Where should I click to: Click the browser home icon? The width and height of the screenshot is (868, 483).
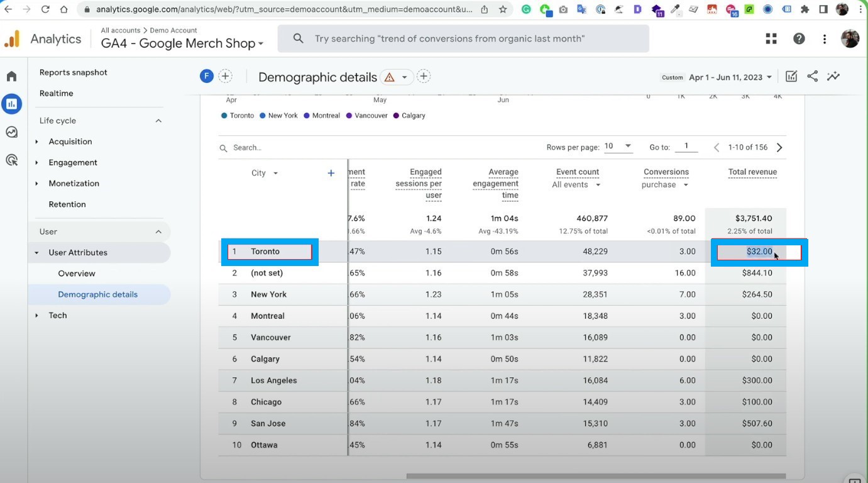click(x=63, y=9)
